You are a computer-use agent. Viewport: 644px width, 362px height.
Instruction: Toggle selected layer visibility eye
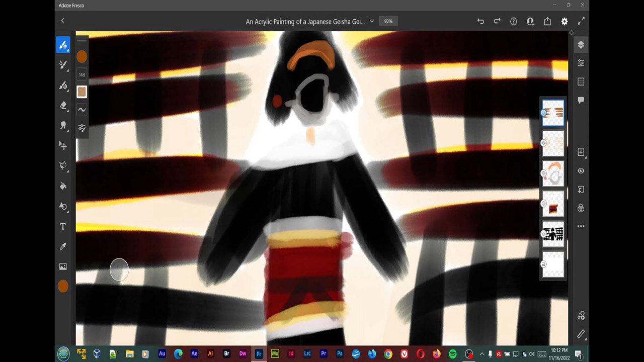tap(581, 171)
